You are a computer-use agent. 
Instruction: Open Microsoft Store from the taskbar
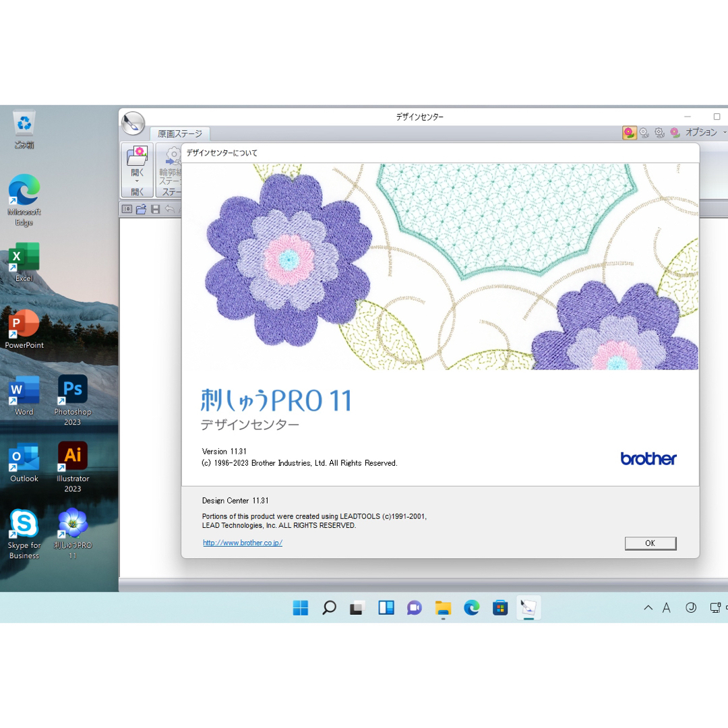click(x=500, y=607)
